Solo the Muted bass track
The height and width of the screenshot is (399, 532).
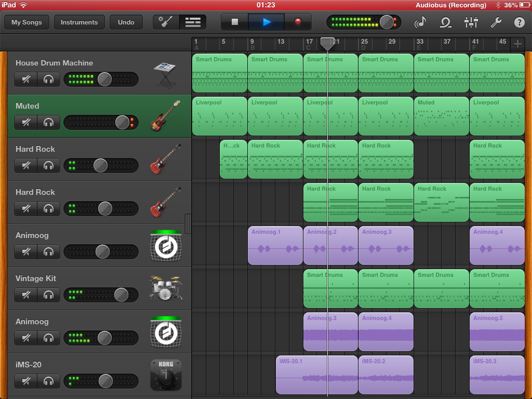48,123
